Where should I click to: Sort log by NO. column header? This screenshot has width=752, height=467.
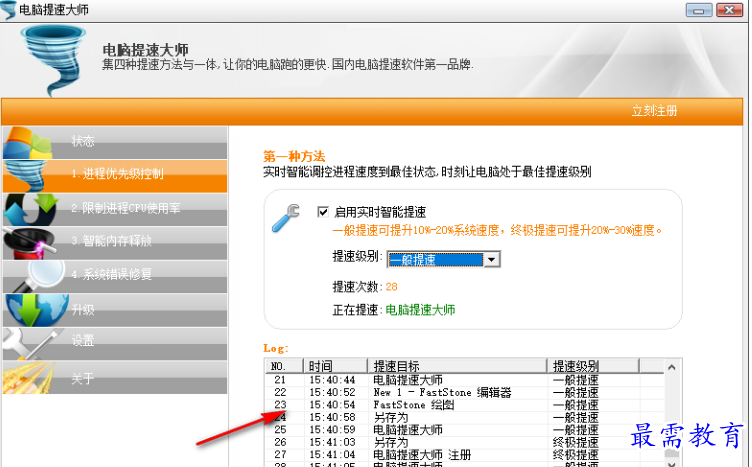(284, 366)
